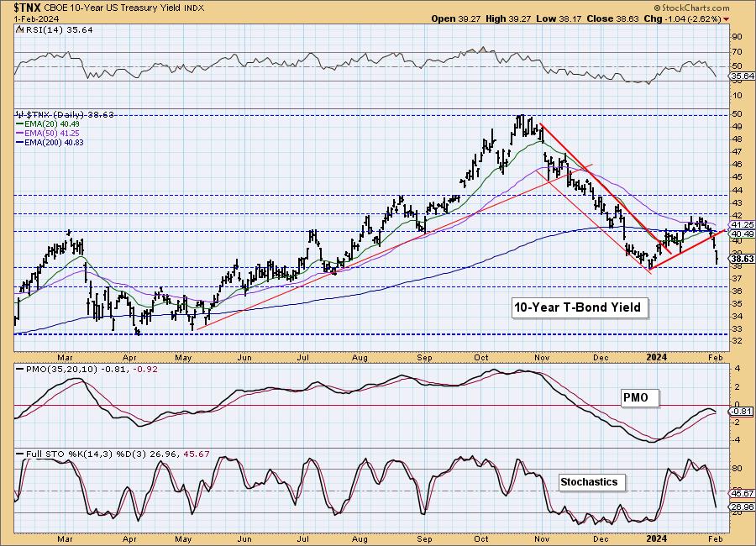
Task: Click the date '1-Feb-2024'
Action: coord(36,18)
